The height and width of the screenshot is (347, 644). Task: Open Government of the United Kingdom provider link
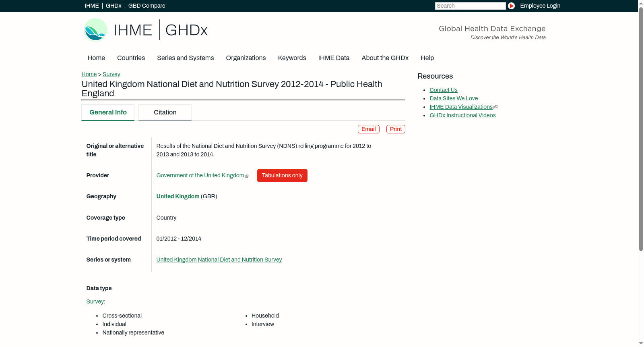[x=200, y=175]
